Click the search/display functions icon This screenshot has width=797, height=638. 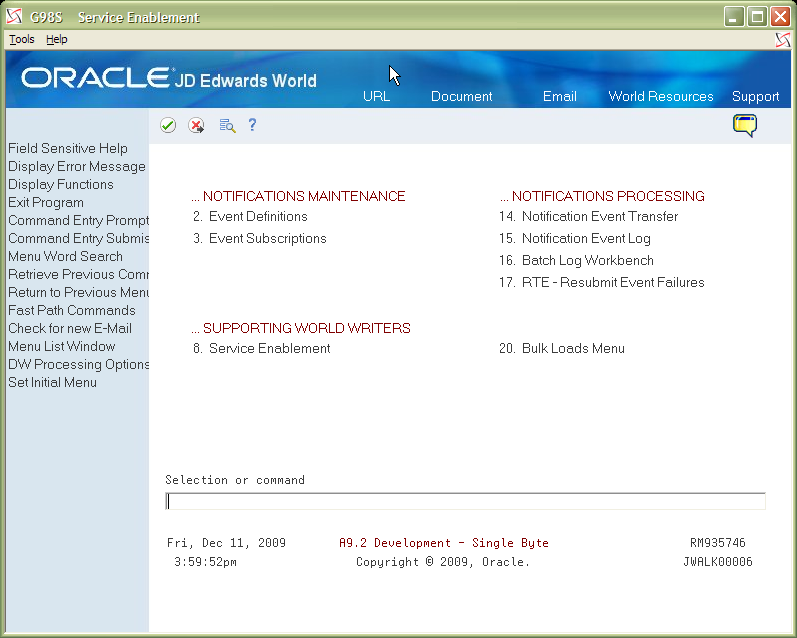tap(227, 125)
